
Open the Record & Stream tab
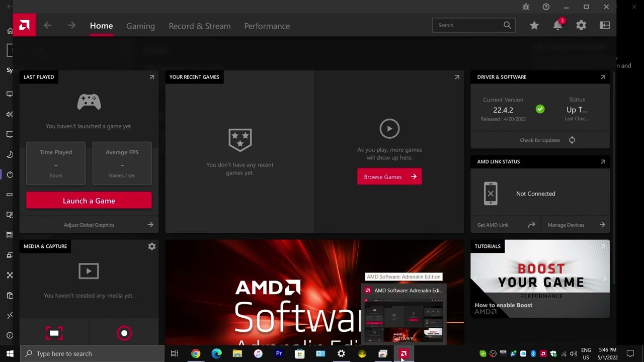200,26
